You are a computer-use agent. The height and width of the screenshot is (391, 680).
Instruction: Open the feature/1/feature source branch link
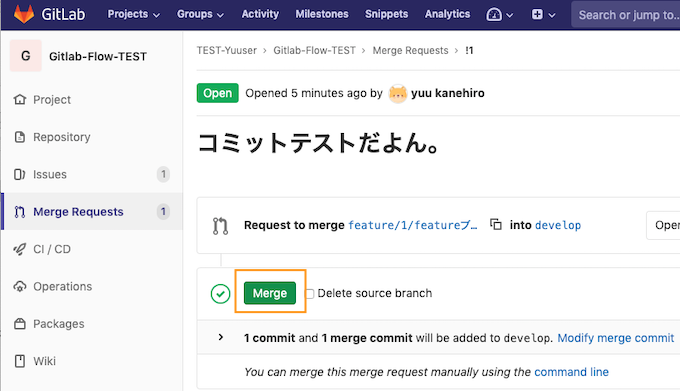412,225
